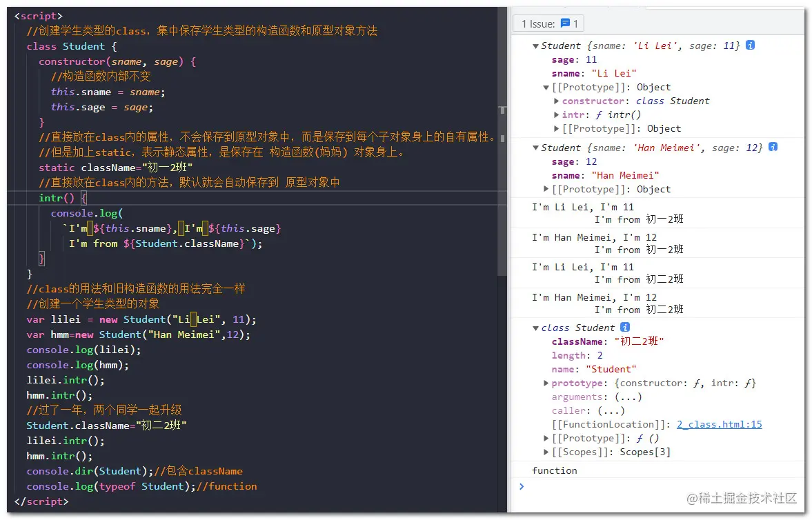The width and height of the screenshot is (812, 520).
Task: Click the var lilei = new Student line
Action: 141,319
